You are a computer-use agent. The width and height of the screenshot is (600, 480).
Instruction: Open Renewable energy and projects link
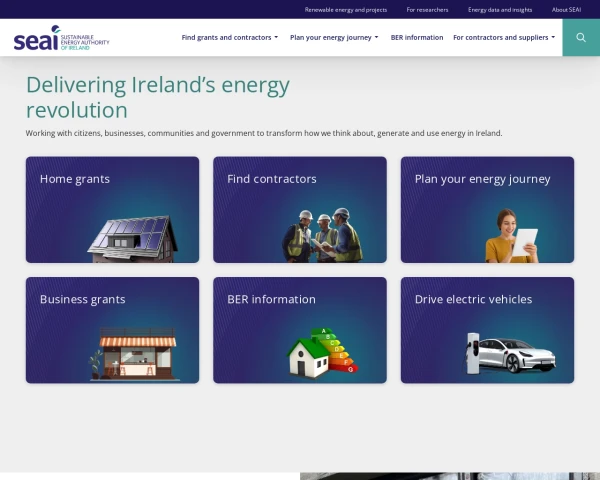click(x=346, y=10)
